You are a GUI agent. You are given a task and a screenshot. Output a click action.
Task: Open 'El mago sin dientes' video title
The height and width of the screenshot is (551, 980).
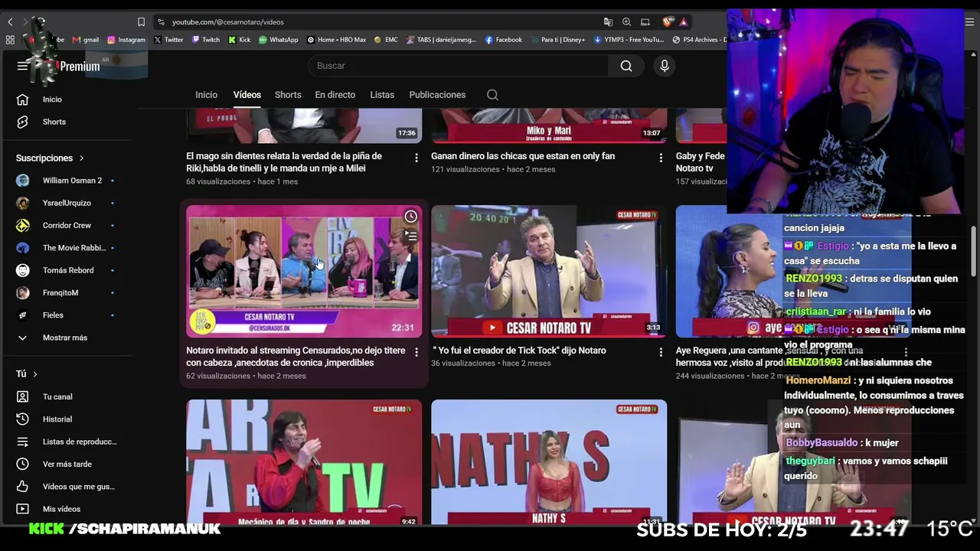click(284, 162)
